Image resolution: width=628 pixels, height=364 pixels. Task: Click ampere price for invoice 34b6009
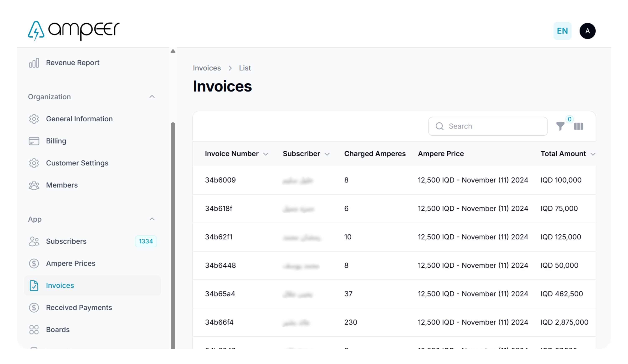click(473, 180)
